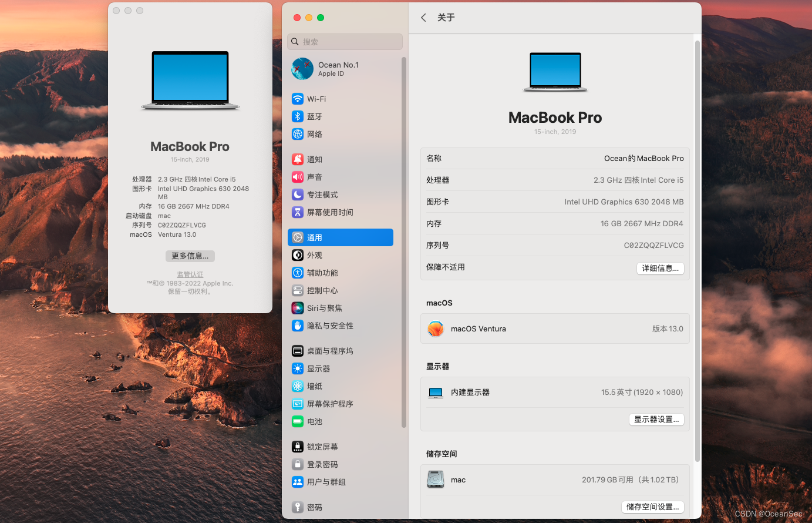Viewport: 812px width, 523px height.
Task: Click the 内建显示器 label
Action: 470,392
